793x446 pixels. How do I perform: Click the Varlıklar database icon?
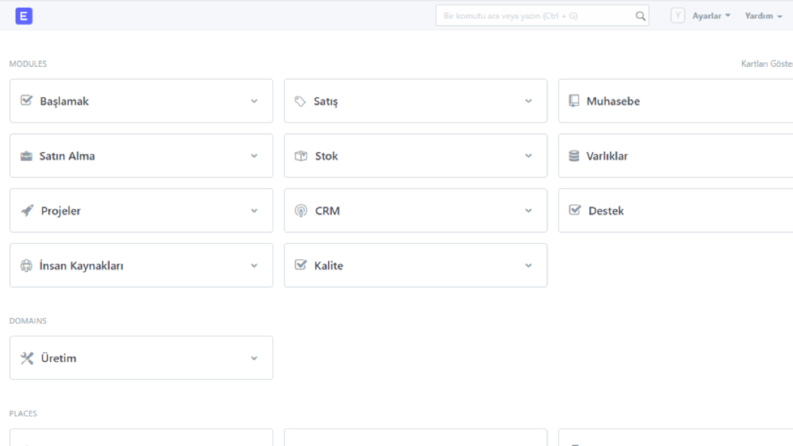point(574,156)
